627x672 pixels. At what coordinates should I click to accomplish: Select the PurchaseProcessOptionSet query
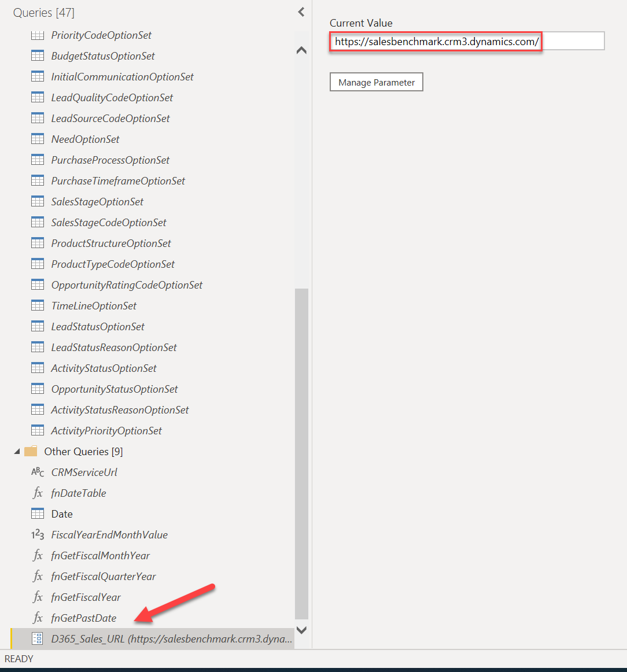110,160
